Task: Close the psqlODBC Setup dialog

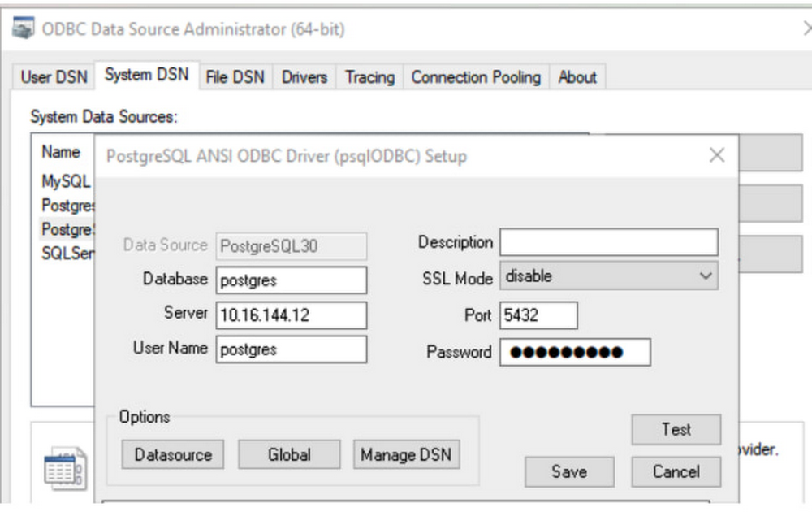Action: pyautogui.click(x=716, y=155)
